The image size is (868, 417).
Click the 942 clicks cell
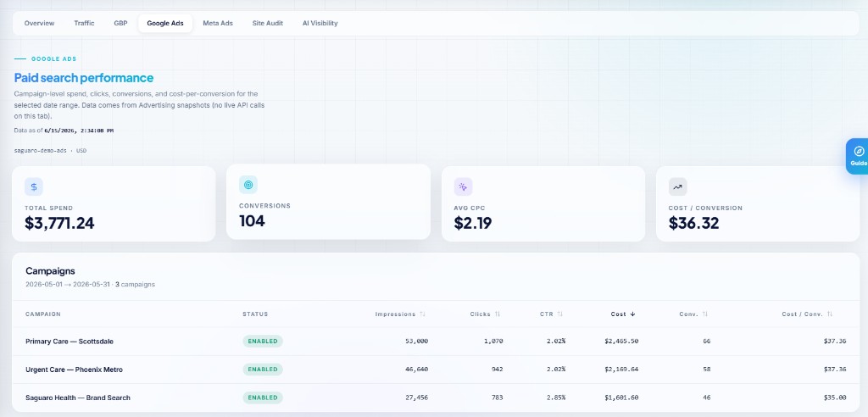tap(497, 370)
